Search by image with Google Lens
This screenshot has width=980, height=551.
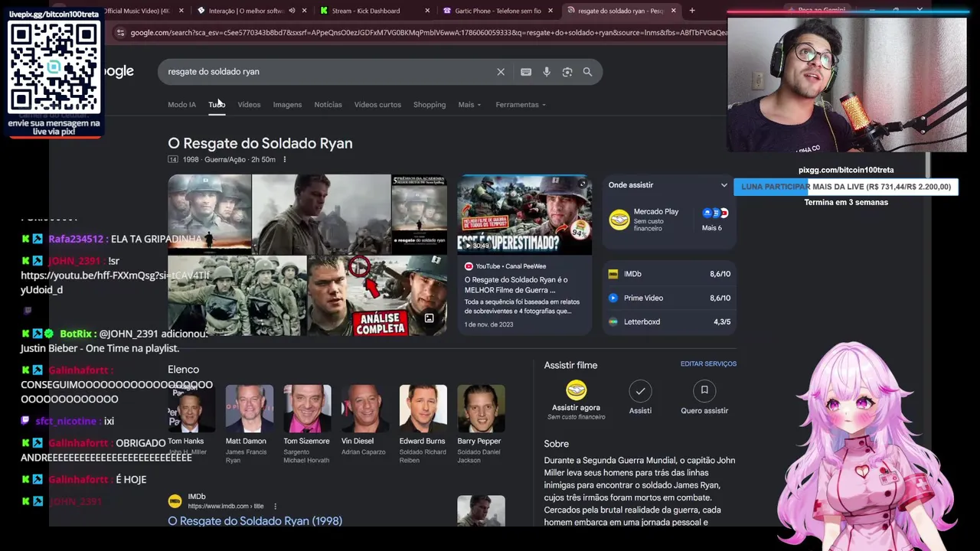[567, 72]
